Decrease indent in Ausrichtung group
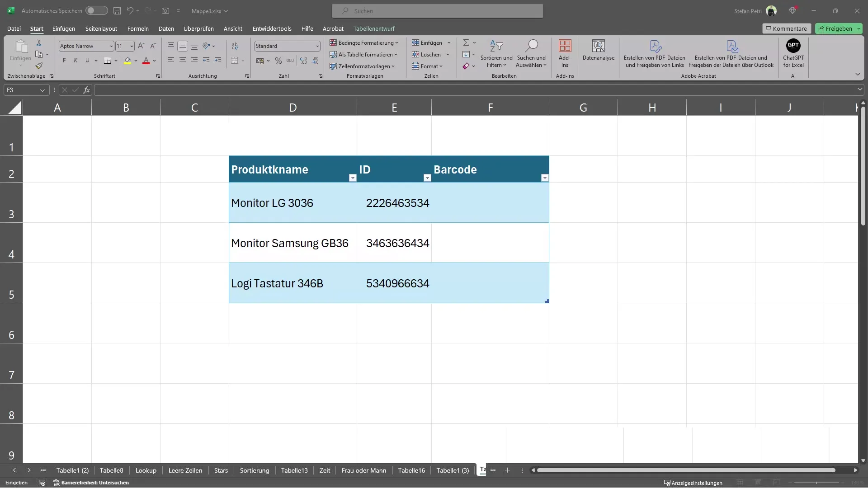This screenshot has height=488, width=868. tap(206, 61)
